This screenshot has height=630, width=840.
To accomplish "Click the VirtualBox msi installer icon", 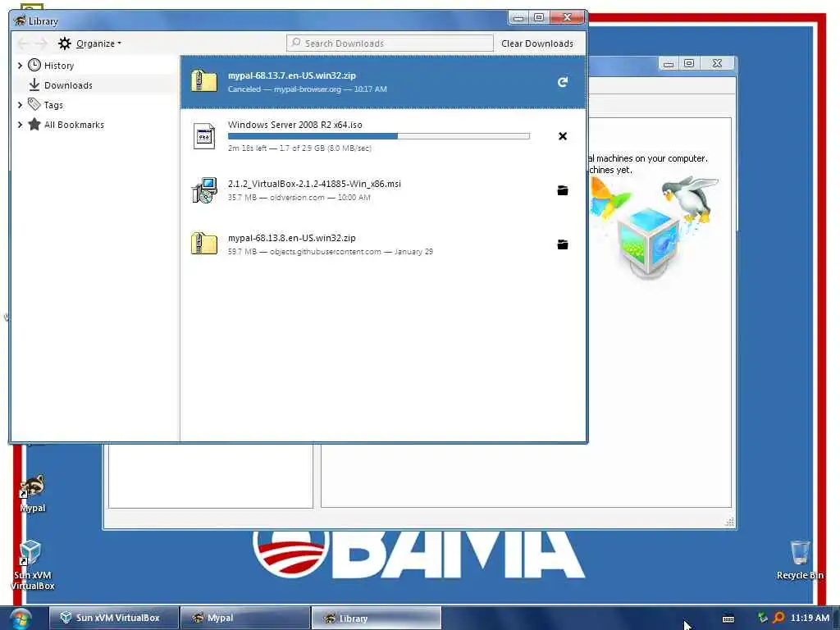I will click(x=204, y=189).
